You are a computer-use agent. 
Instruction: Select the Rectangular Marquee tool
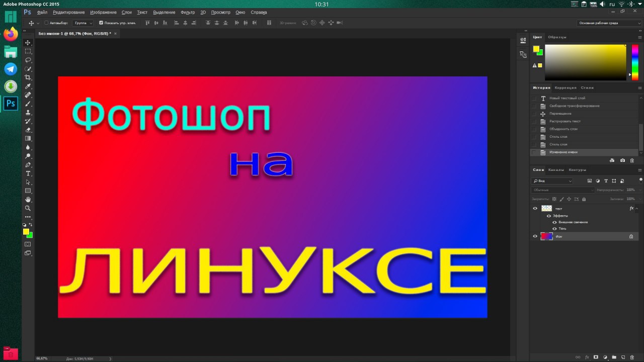click(28, 51)
